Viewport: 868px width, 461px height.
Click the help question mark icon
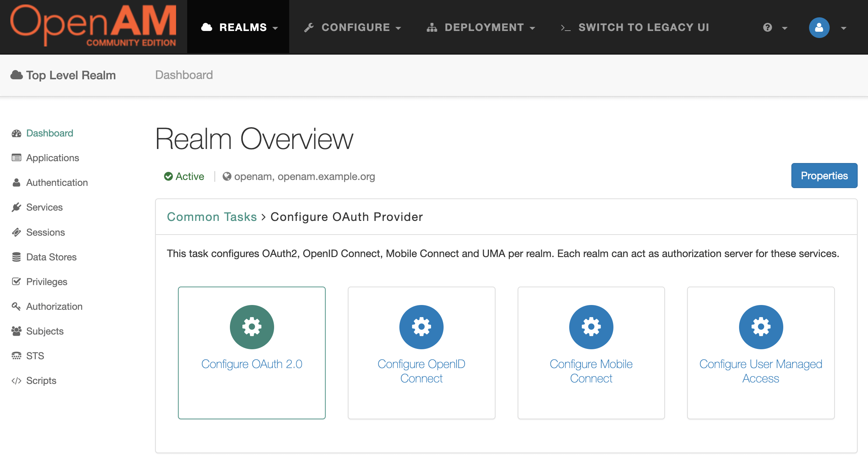click(767, 28)
